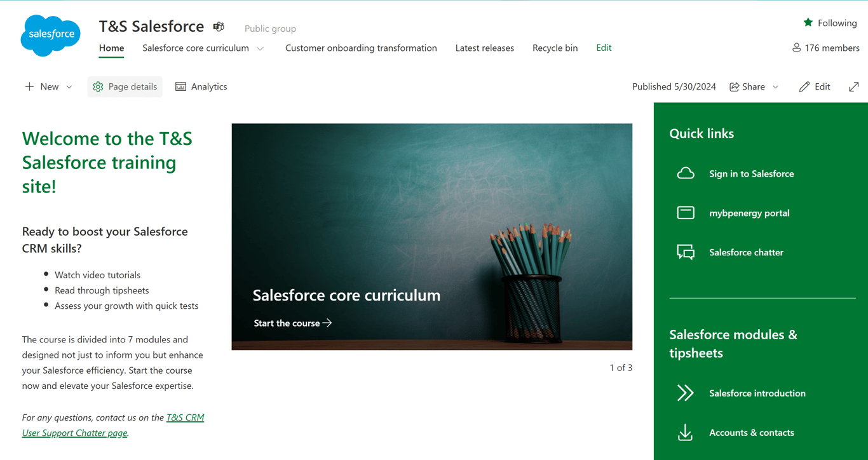Click the download icon for Accounts & contacts
The height and width of the screenshot is (460, 868).
coord(685,433)
